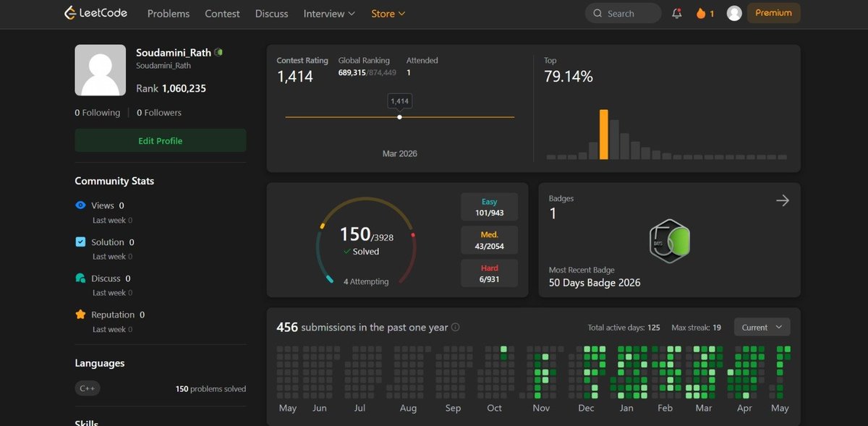Click the 150 problems solved text

coord(210,388)
